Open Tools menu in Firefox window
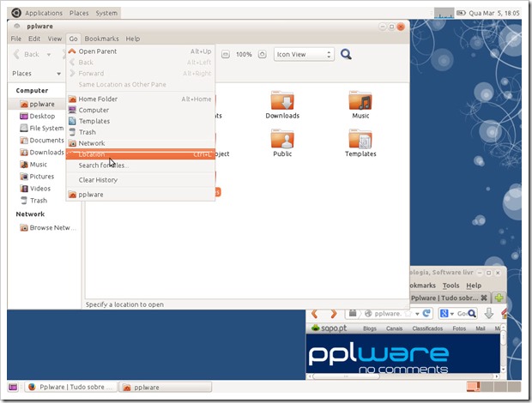This screenshot has height=403, width=532. click(450, 286)
